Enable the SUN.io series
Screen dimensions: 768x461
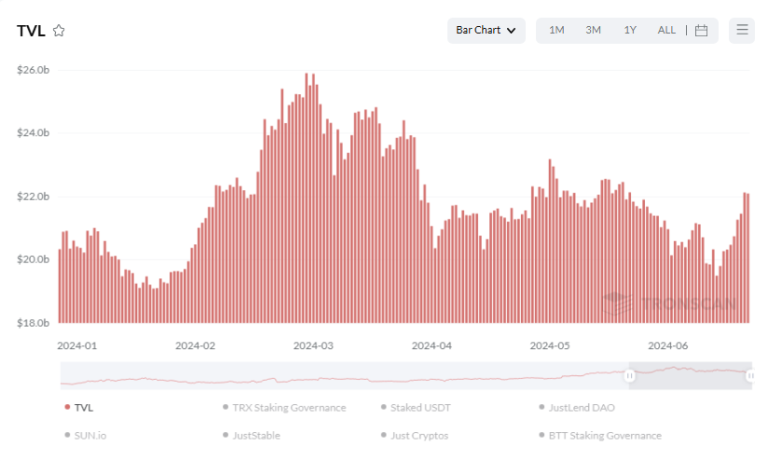[x=92, y=435]
